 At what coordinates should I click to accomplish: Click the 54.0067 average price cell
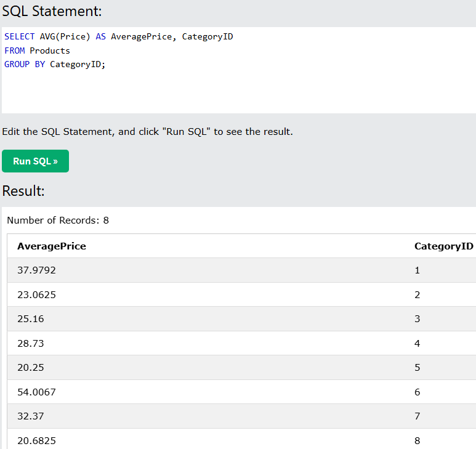pyautogui.click(x=36, y=392)
